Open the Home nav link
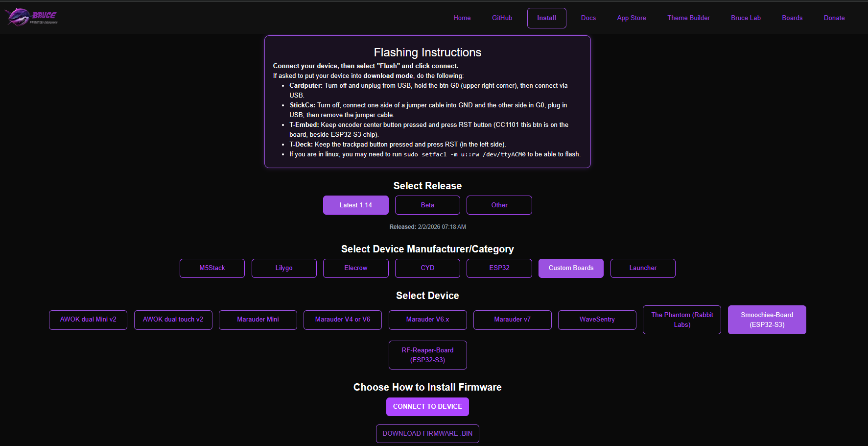This screenshot has width=868, height=446. tap(462, 18)
